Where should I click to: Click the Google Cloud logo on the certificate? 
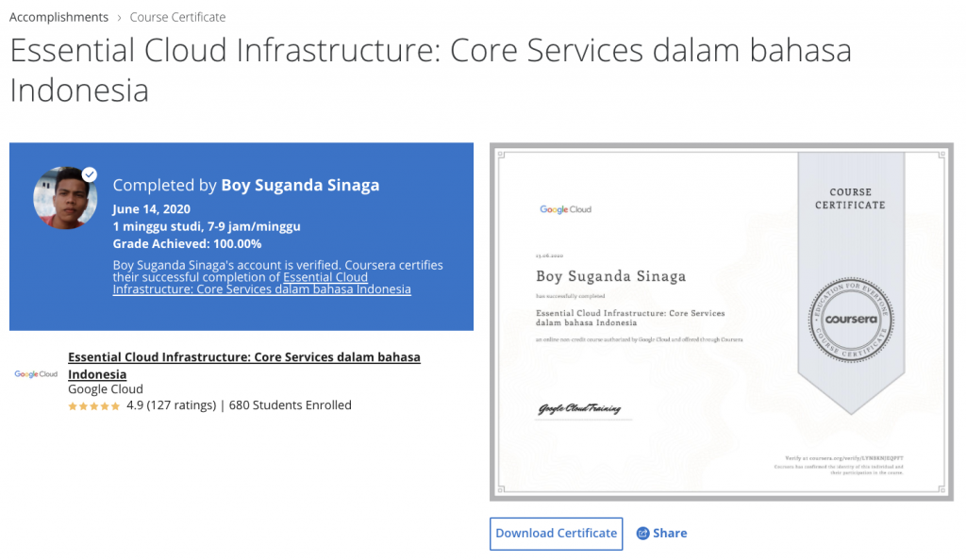(566, 210)
